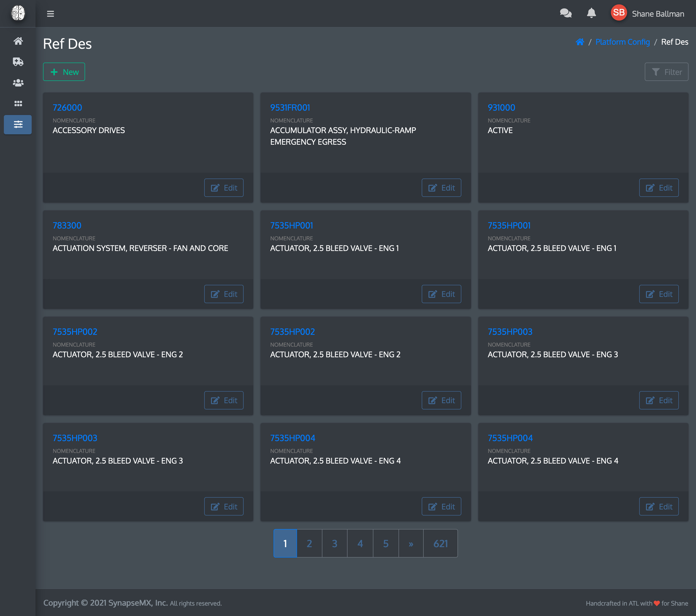The image size is (696, 616).
Task: Open Shane Ballman user menu
Action: pyautogui.click(x=658, y=14)
